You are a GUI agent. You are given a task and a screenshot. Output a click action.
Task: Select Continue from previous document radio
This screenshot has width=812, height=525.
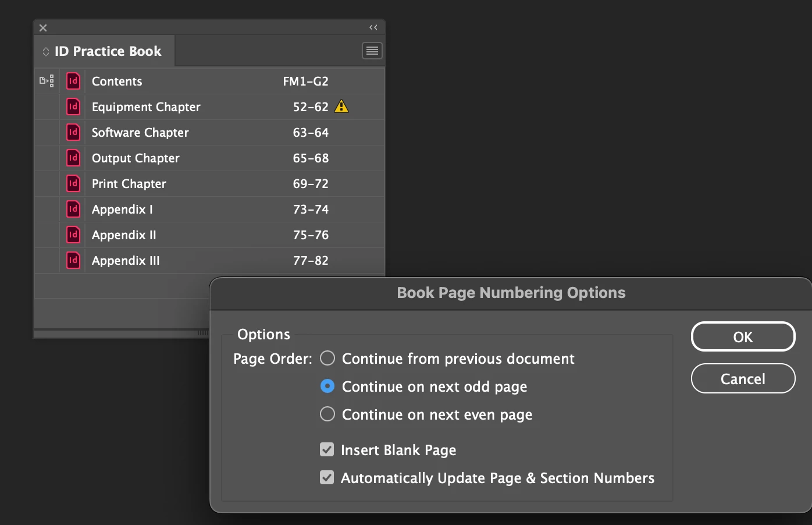[x=327, y=358]
